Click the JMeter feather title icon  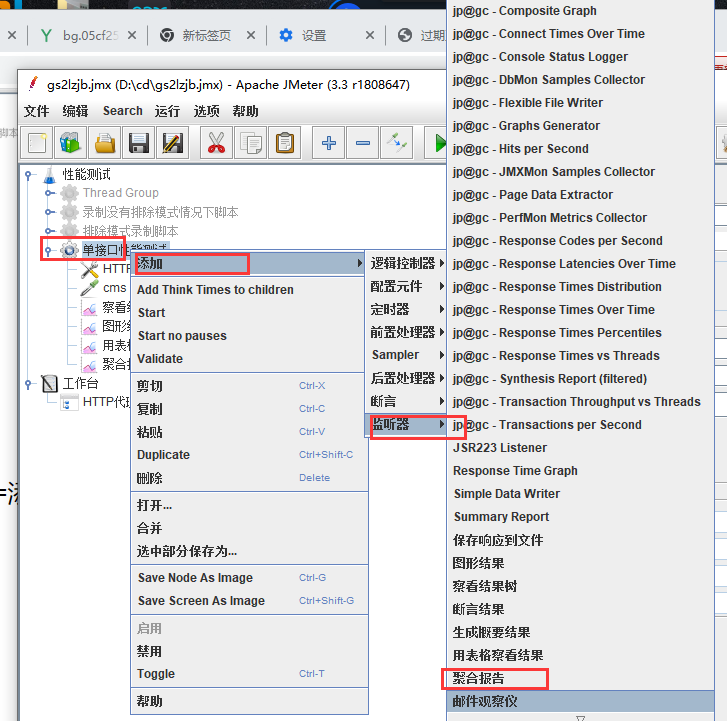tap(33, 84)
